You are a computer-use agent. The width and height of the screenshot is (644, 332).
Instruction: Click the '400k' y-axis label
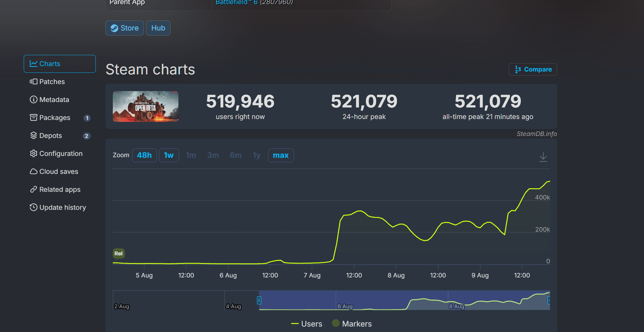[542, 197]
